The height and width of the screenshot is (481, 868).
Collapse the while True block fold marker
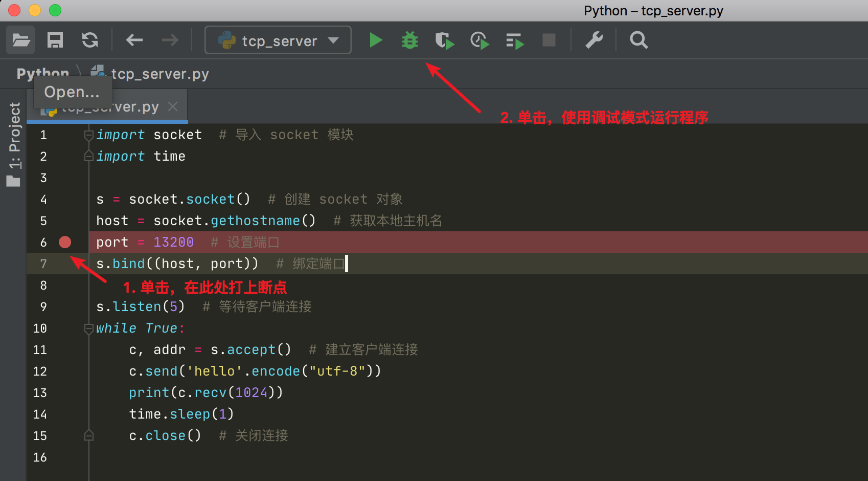[89, 329]
